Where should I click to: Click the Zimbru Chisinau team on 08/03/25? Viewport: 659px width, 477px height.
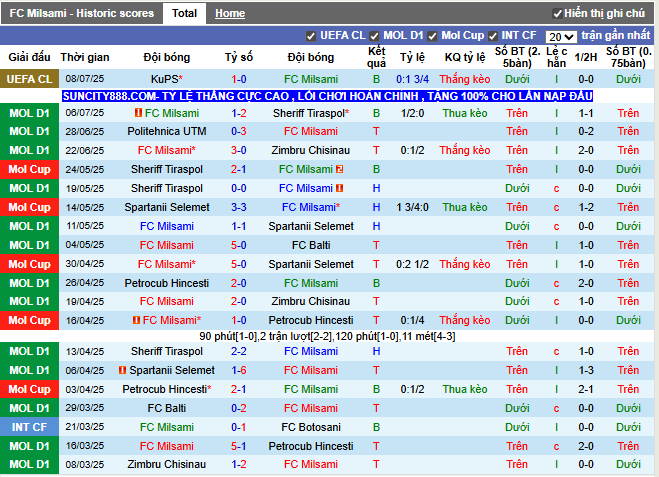[x=166, y=464]
